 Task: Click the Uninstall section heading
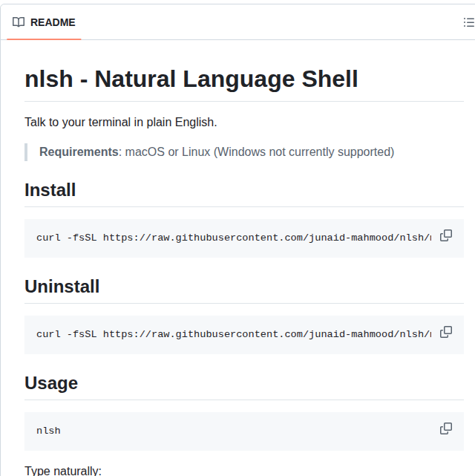[62, 287]
